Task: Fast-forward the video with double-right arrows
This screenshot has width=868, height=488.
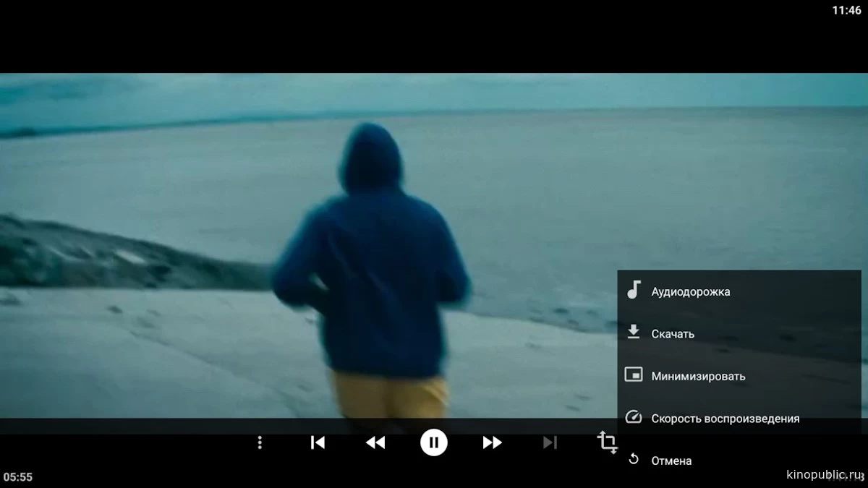Action: click(492, 442)
